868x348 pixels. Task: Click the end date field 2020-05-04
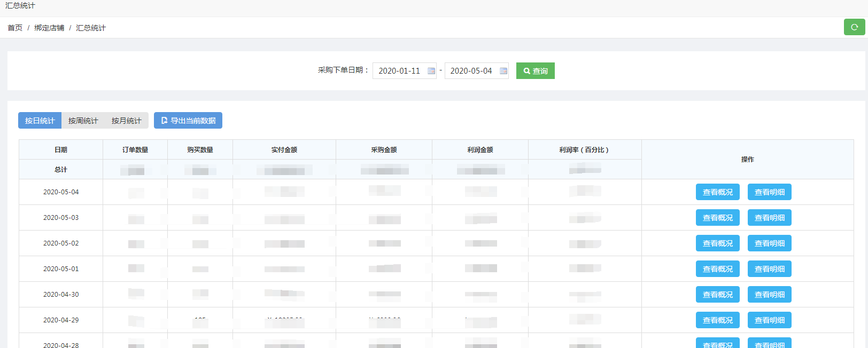click(x=476, y=70)
